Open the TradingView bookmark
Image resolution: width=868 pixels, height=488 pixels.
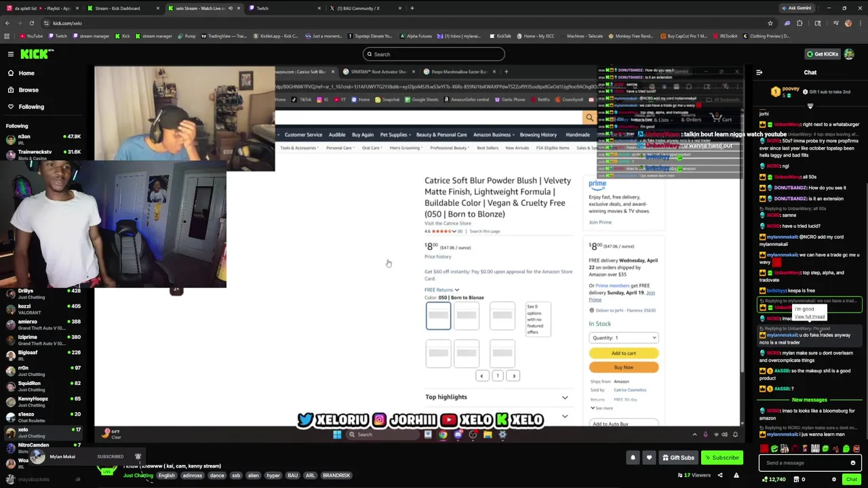224,36
